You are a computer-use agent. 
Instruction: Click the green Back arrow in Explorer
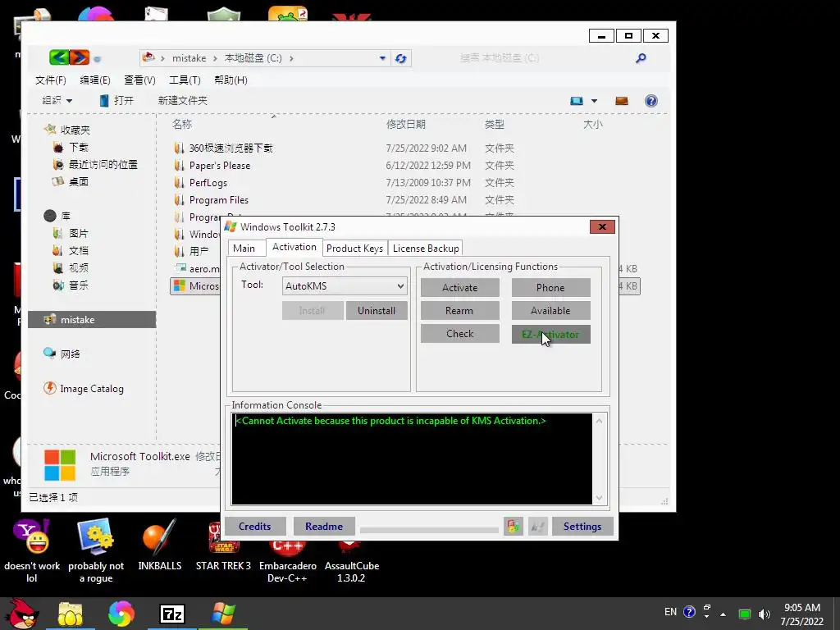(59, 57)
